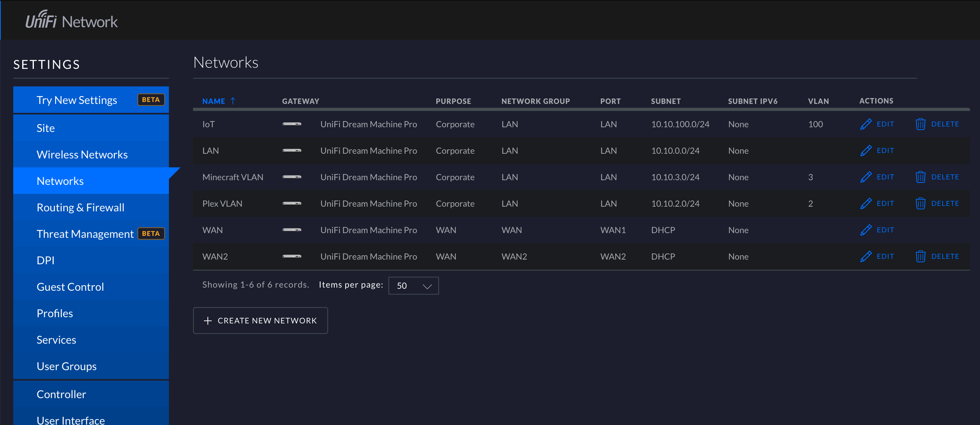Click EDIT text link for WAN network
Screen dimensions: 980x425
pos(885,230)
